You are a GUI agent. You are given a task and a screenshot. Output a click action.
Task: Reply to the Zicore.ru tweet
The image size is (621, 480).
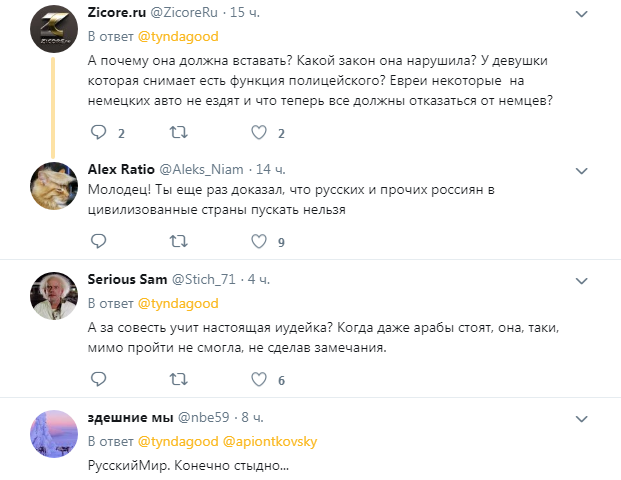click(99, 132)
